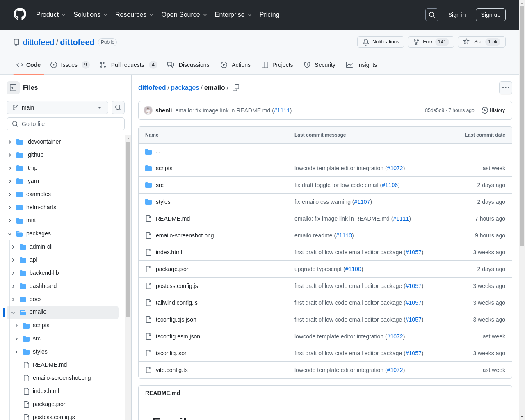Click file icon of emailo-screenshot.png in tree
The width and height of the screenshot is (525, 420).
26,378
